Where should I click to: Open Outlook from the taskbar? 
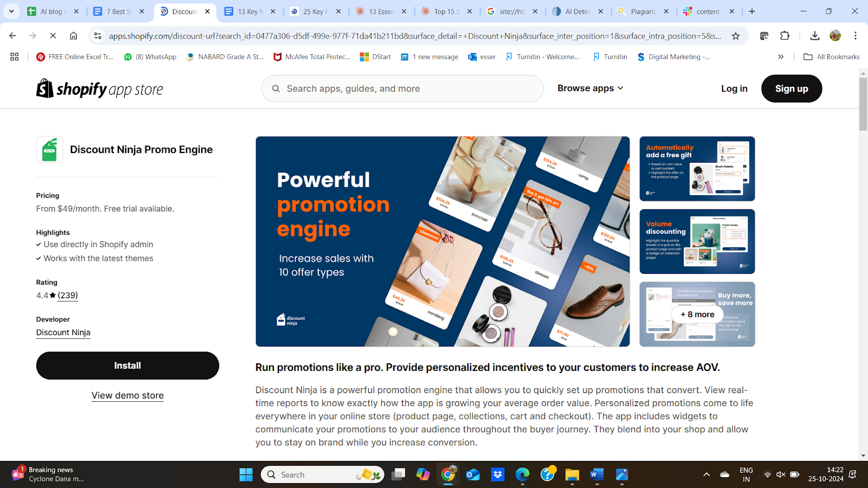tap(473, 474)
